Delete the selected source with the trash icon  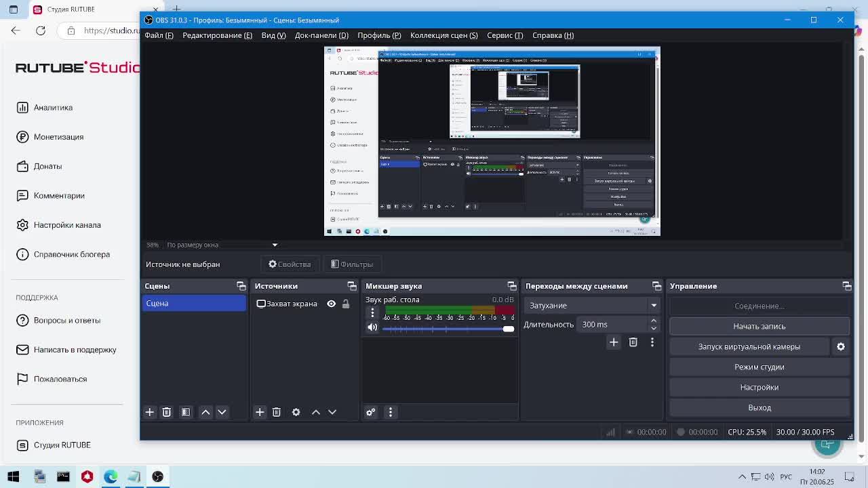[276, 412]
